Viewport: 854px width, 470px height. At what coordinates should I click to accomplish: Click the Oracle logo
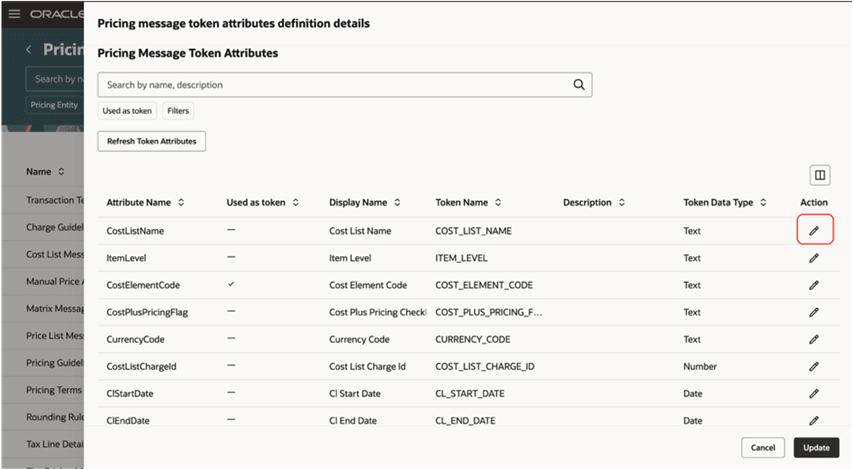[x=57, y=14]
